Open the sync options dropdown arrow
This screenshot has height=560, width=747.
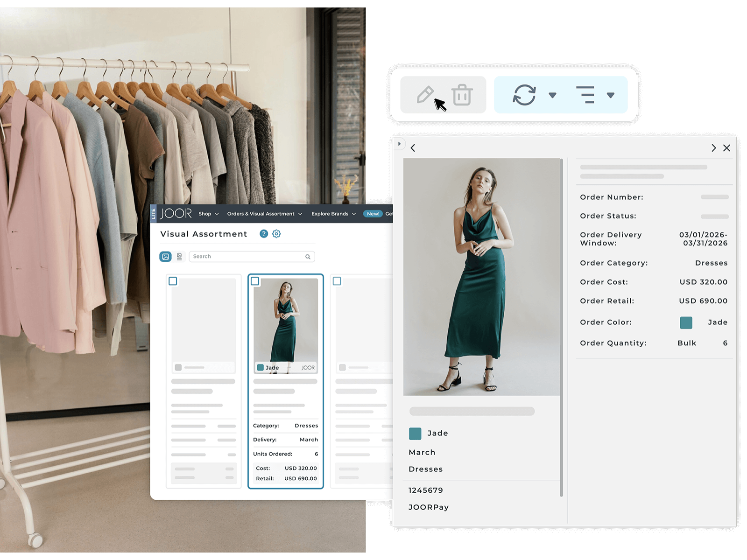pyautogui.click(x=553, y=95)
